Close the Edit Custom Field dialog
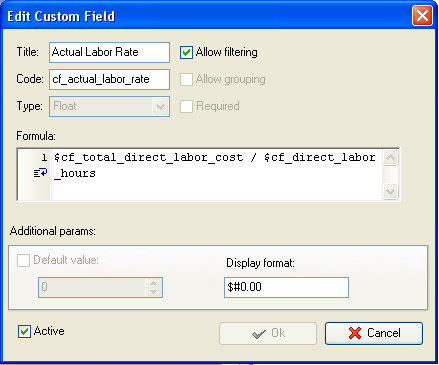This screenshot has width=439, height=365. pyautogui.click(x=422, y=16)
